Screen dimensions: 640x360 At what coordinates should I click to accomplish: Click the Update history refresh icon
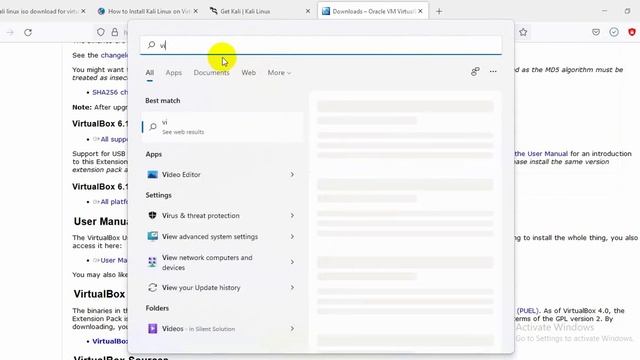152,288
